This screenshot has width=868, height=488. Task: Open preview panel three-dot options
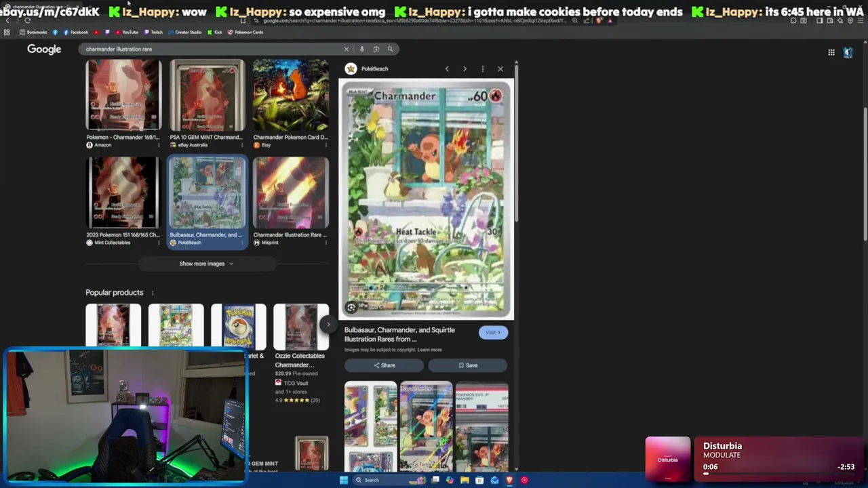point(483,68)
